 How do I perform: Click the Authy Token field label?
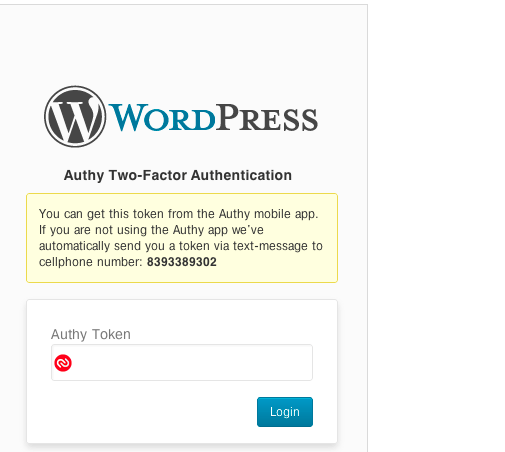click(x=91, y=334)
